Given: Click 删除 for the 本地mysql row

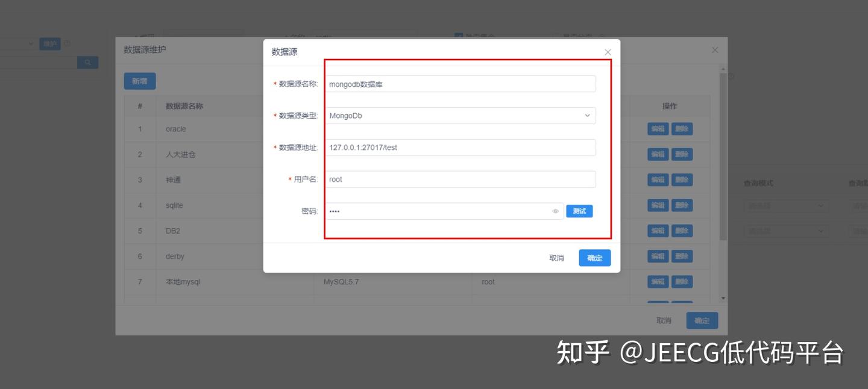Looking at the screenshot, I should coord(682,282).
